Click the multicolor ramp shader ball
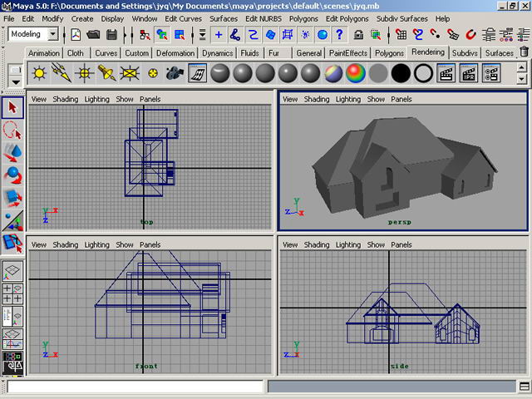This screenshot has width=532, height=399. click(x=356, y=73)
